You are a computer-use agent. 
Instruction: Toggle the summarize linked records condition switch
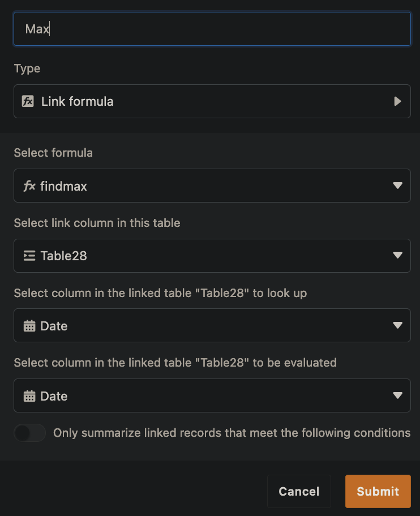[x=29, y=433]
